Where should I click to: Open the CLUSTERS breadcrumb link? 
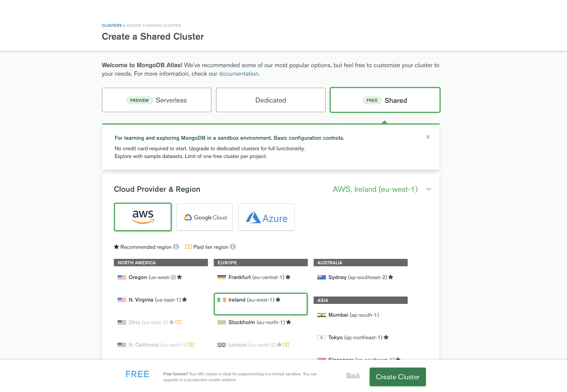tap(112, 25)
